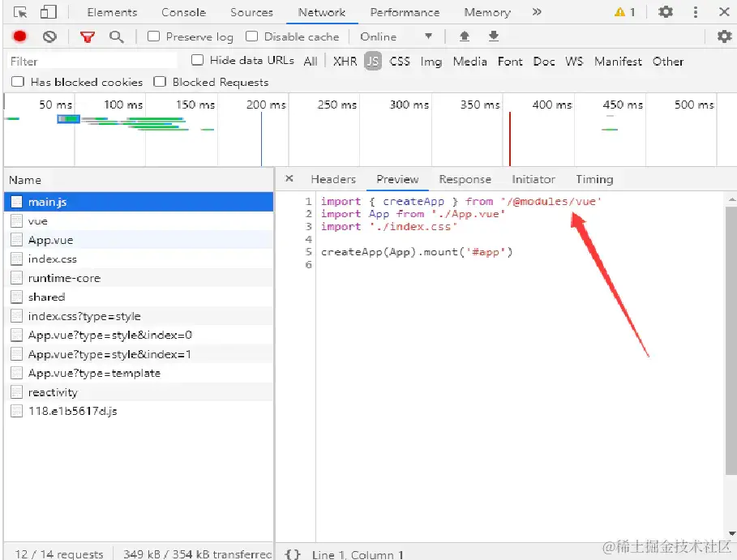This screenshot has height=560, width=737.
Task: Open the Elements tab
Action: (112, 12)
